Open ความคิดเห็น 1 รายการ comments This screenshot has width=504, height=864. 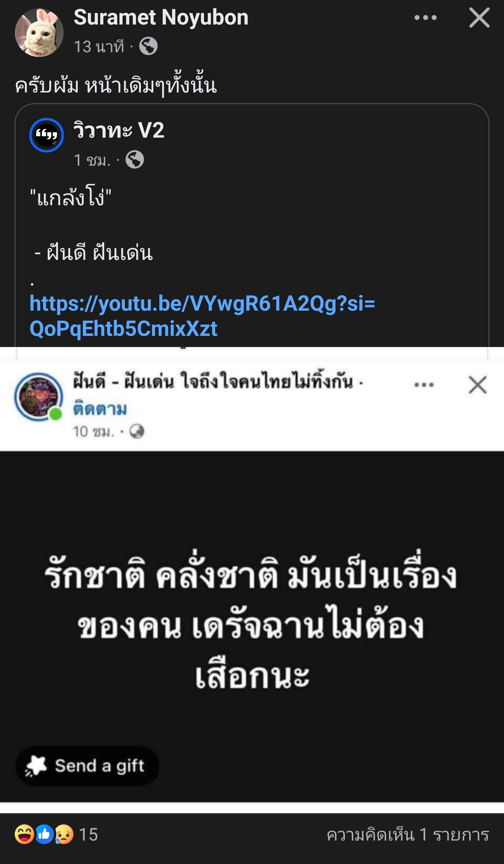click(408, 835)
